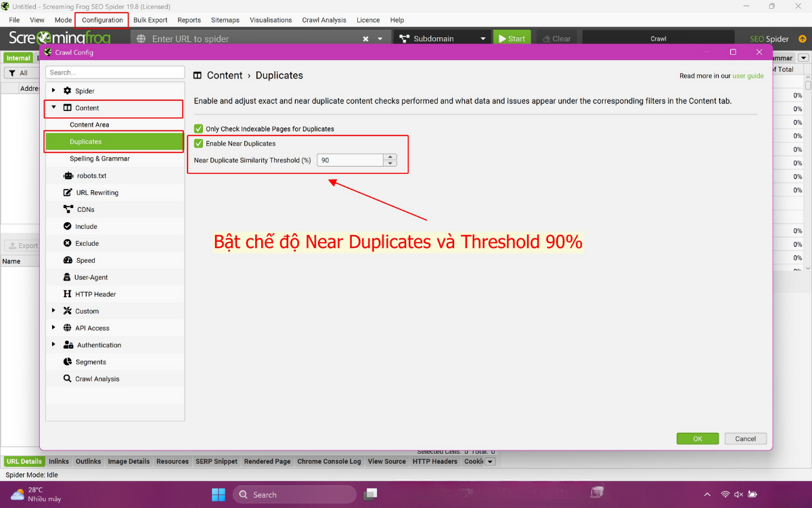
Task: Click the robots.txt robot icon
Action: point(68,175)
